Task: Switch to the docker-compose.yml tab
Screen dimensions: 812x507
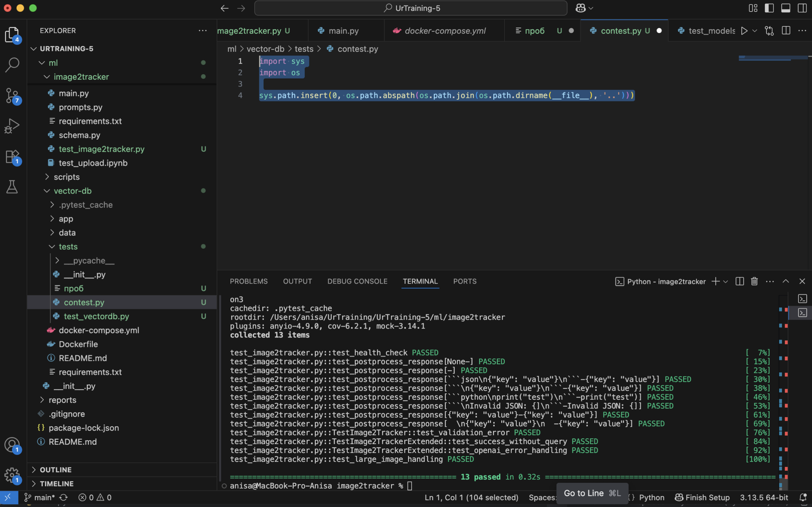Action: (445, 31)
